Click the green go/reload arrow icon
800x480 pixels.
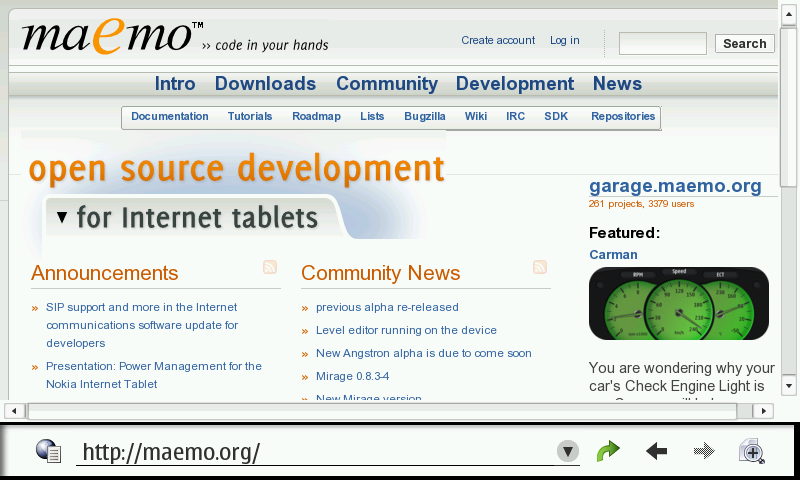point(608,451)
